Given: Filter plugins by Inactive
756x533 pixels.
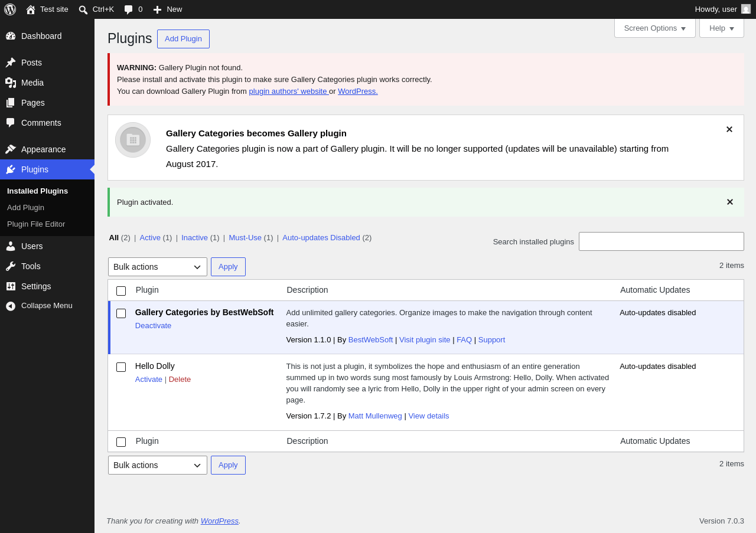Looking at the screenshot, I should 194,238.
